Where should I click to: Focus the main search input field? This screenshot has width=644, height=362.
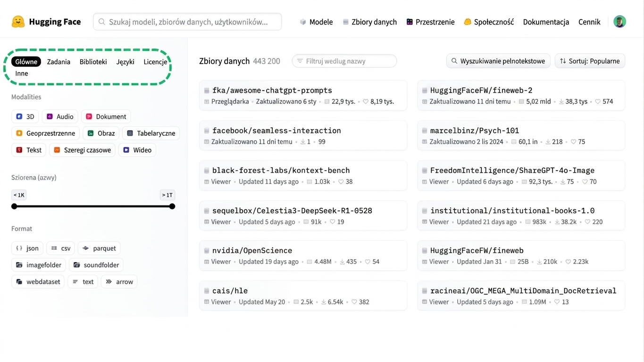click(x=187, y=22)
